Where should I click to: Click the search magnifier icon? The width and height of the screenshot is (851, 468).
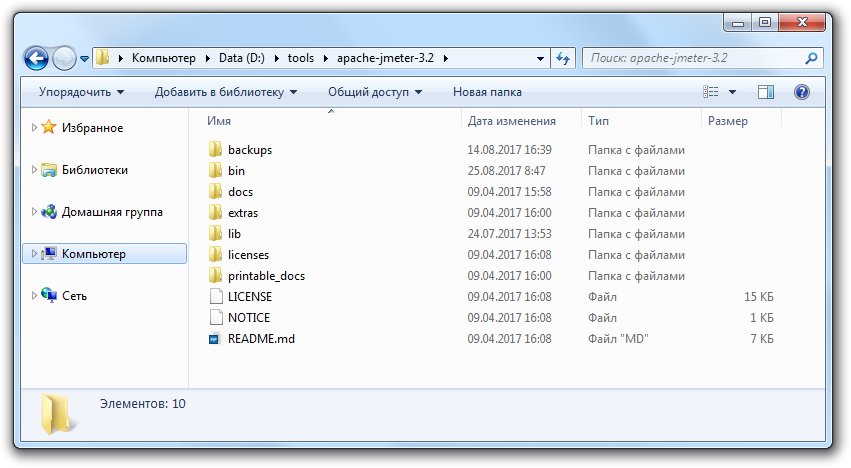pyautogui.click(x=812, y=58)
